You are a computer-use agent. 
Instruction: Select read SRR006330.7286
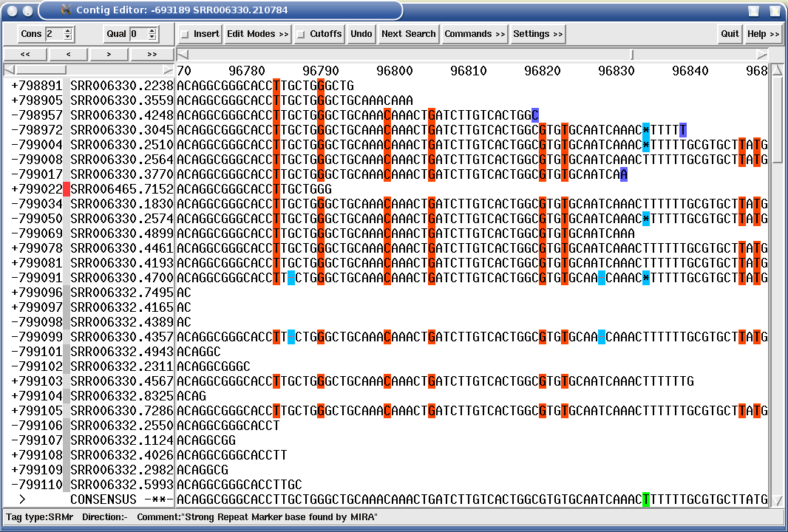coord(122,410)
